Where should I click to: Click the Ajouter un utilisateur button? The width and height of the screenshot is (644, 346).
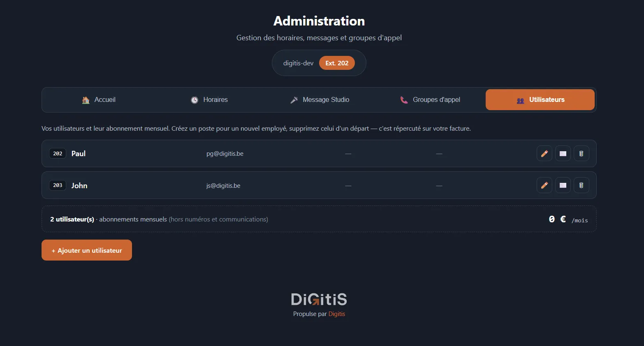tap(87, 250)
